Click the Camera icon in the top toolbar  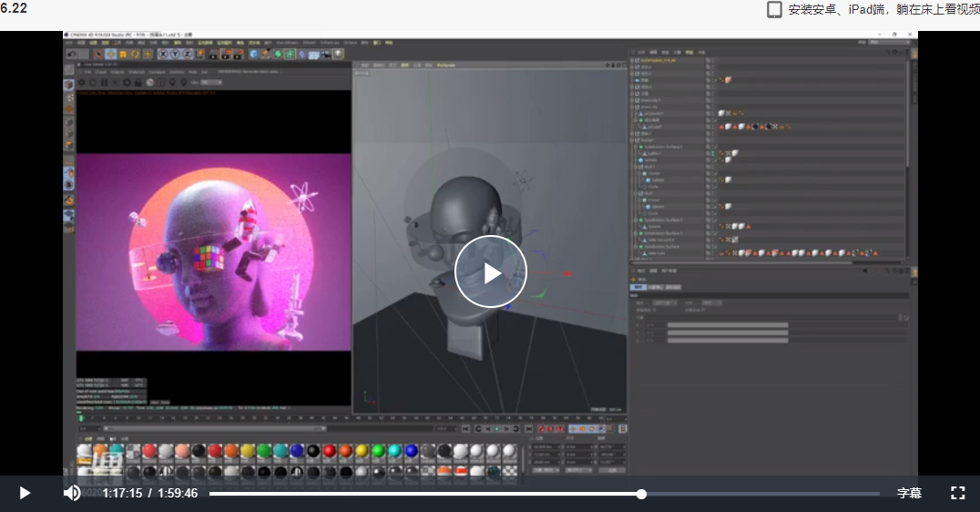point(326,55)
